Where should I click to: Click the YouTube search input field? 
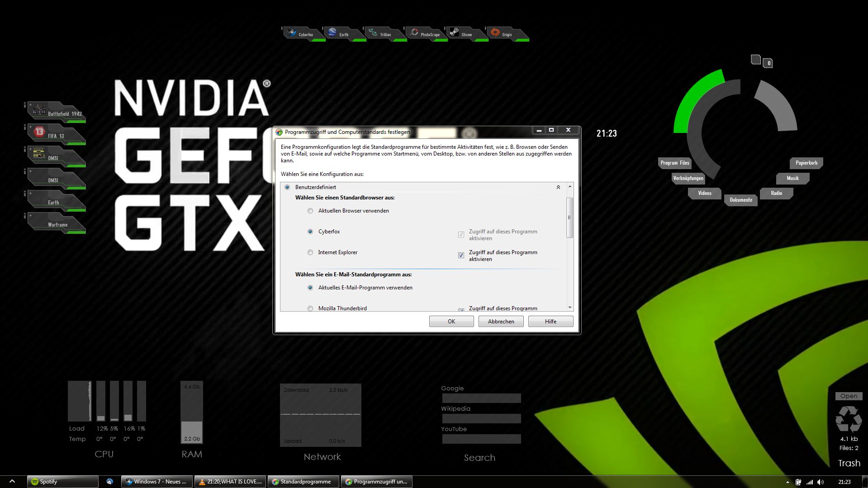[481, 439]
